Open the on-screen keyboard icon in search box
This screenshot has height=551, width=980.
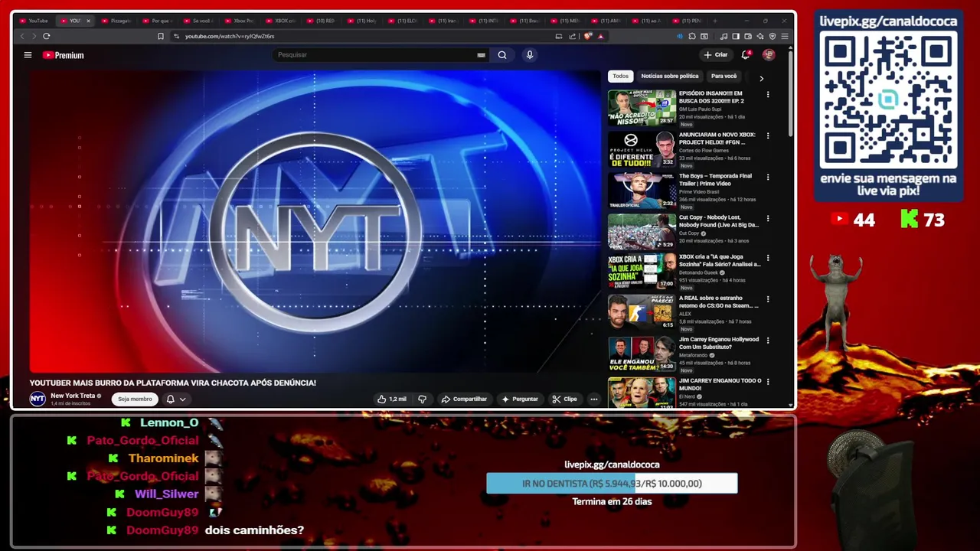tap(481, 55)
